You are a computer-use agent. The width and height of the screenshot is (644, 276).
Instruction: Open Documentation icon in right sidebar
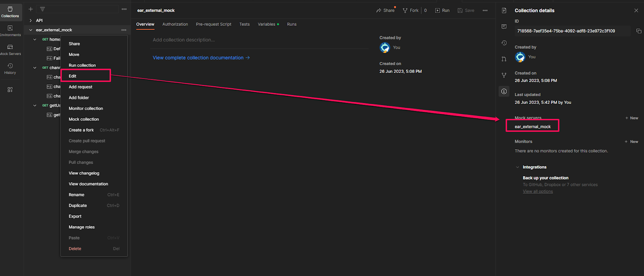[504, 10]
